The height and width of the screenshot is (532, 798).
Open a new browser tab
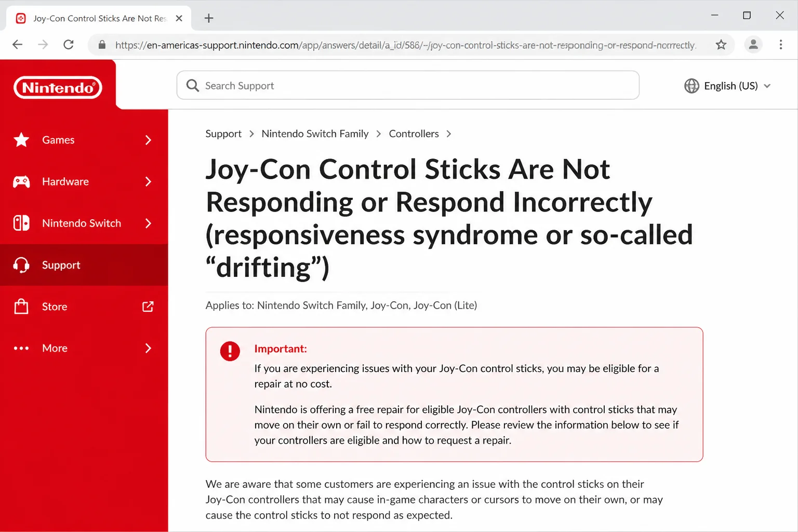click(x=209, y=18)
